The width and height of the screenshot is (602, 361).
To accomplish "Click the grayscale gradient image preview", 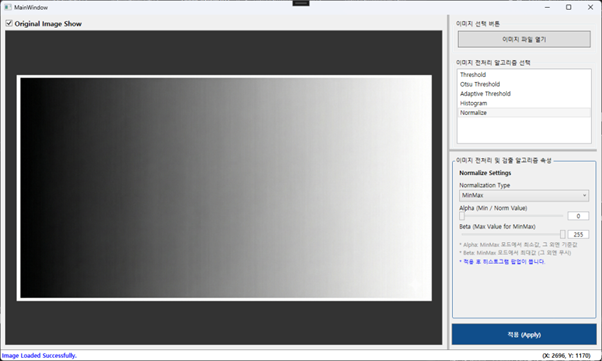I will [x=225, y=188].
